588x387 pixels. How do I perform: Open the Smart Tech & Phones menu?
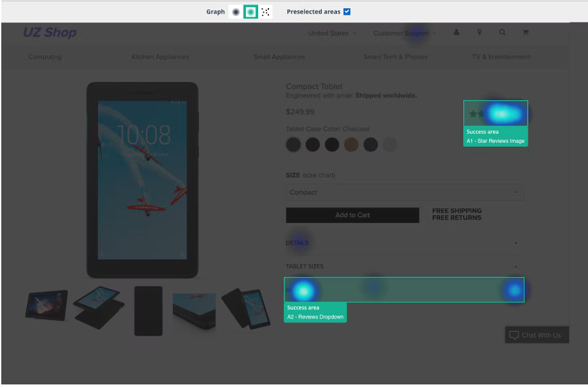click(395, 57)
